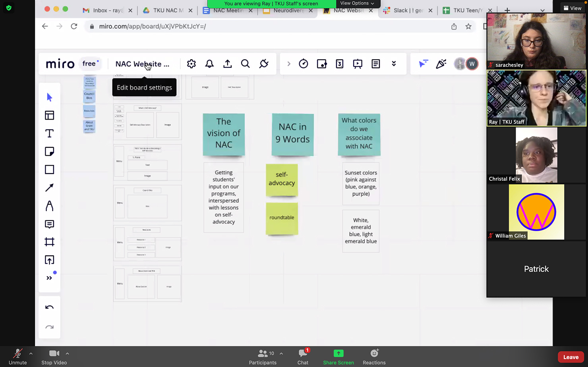Click the Miro board search icon
The image size is (588, 367).
click(x=245, y=64)
